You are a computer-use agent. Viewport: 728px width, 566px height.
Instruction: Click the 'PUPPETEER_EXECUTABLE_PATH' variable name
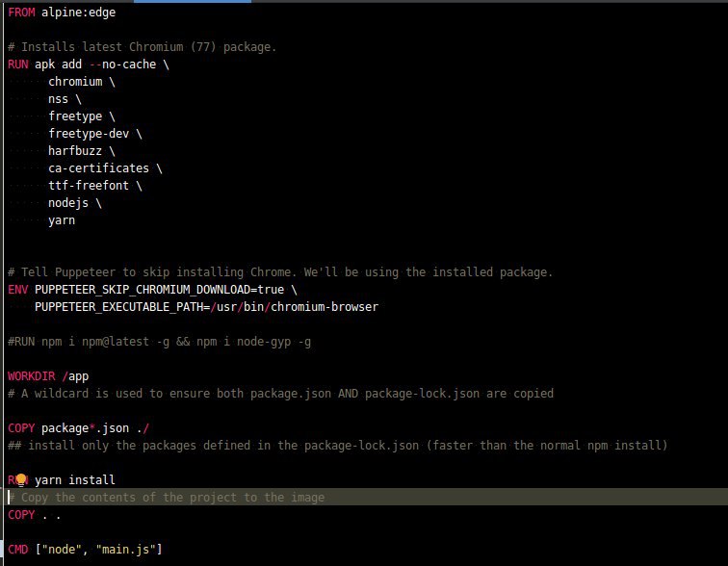click(x=118, y=307)
